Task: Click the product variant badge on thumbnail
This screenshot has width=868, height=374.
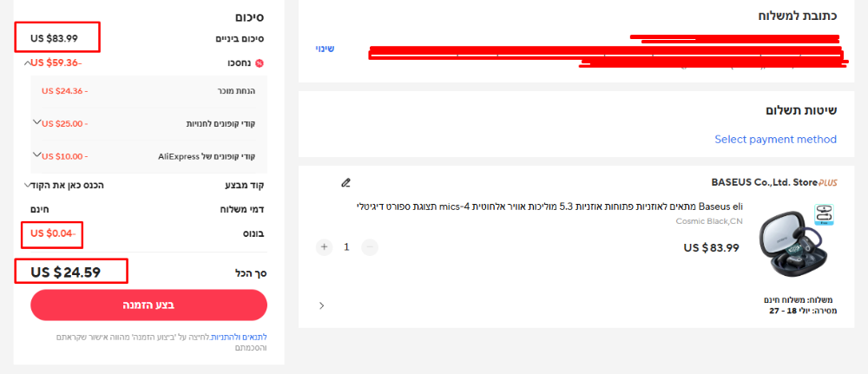Action: tap(825, 214)
